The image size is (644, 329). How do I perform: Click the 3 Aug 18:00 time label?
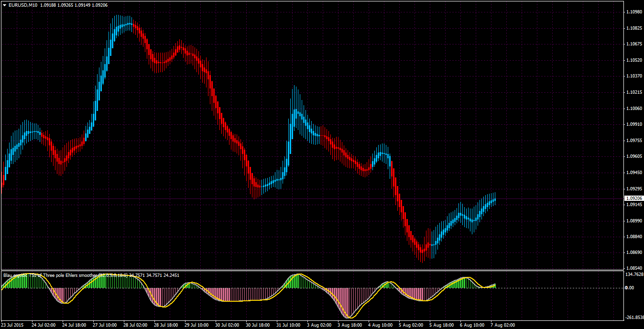349,325
